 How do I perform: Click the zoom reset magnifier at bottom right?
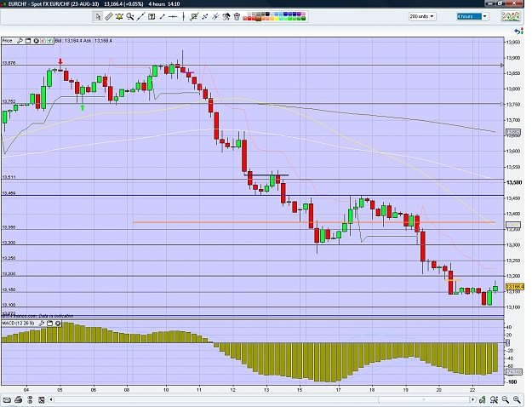[x=494, y=399]
